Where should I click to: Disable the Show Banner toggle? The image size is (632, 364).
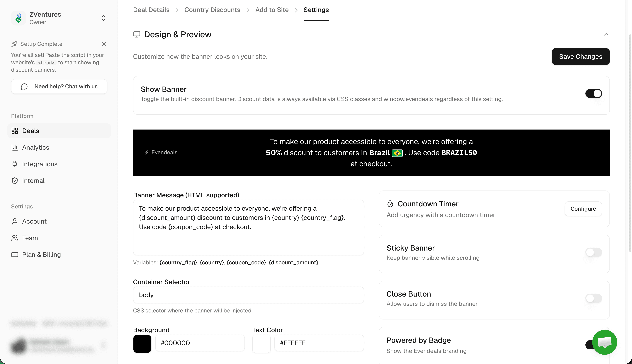(594, 93)
